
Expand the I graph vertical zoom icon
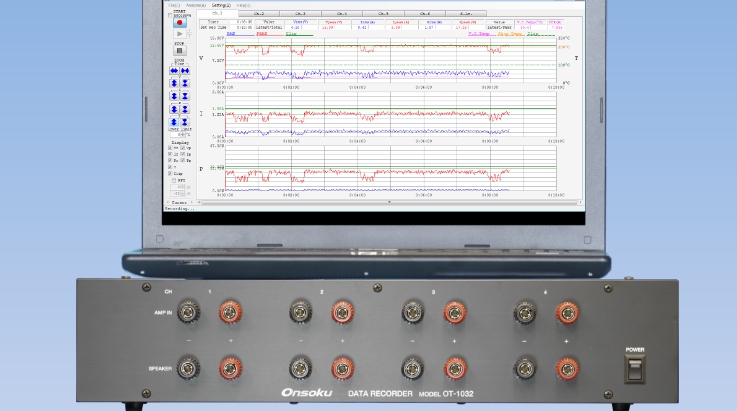click(x=174, y=96)
